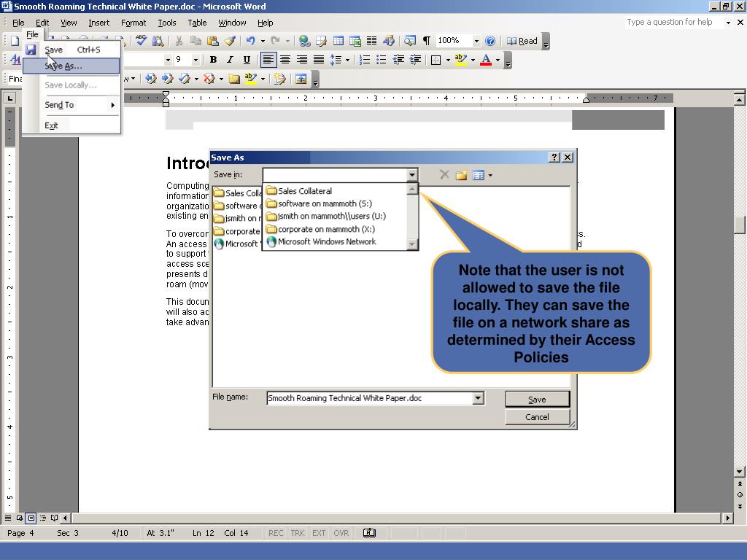747x560 pixels.
Task: Click the Delete X icon in Save As dialog
Action: point(444,175)
